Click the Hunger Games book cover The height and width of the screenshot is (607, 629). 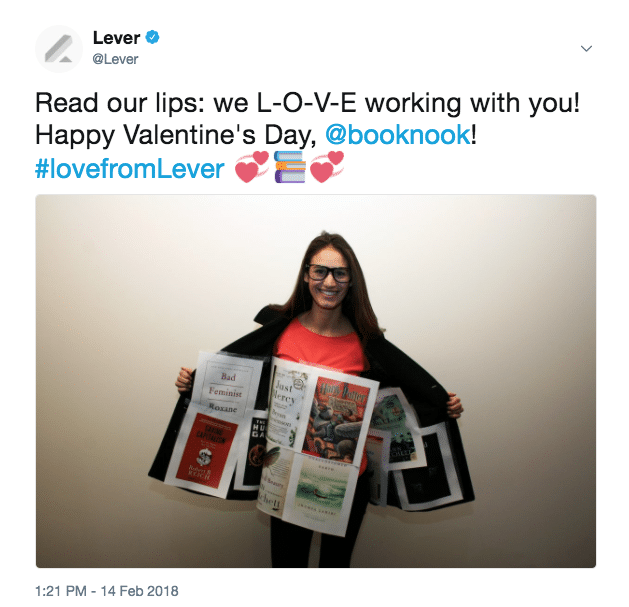(255, 451)
